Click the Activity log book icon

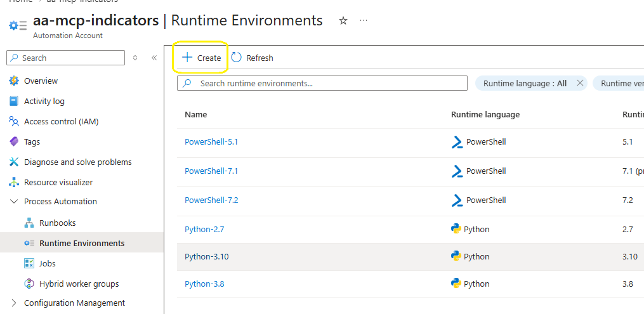point(14,101)
